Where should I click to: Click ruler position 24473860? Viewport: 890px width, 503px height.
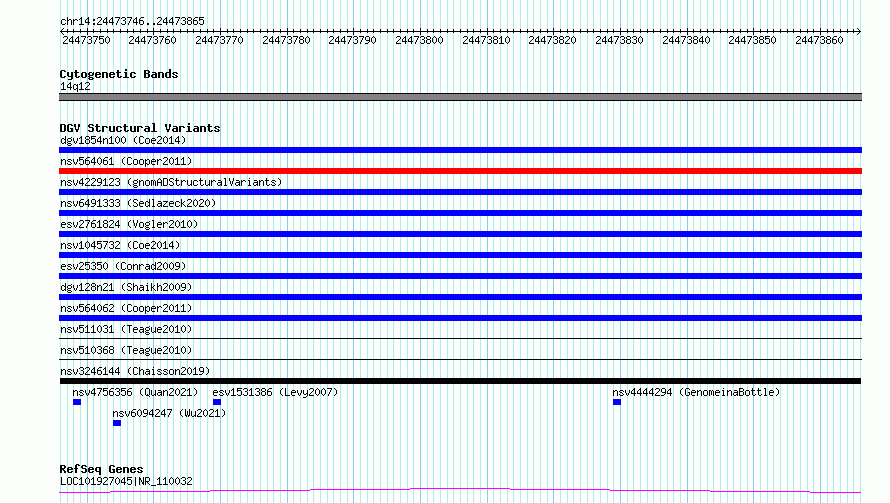click(x=819, y=40)
